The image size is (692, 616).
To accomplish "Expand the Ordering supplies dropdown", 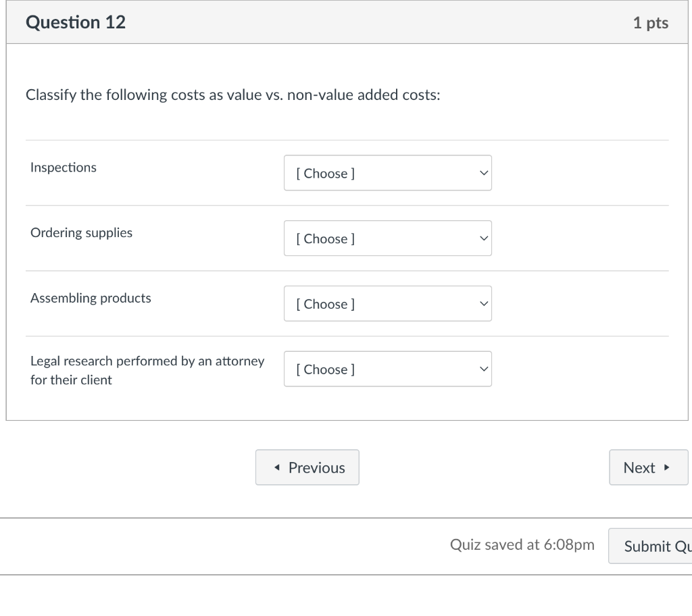I will click(x=387, y=238).
